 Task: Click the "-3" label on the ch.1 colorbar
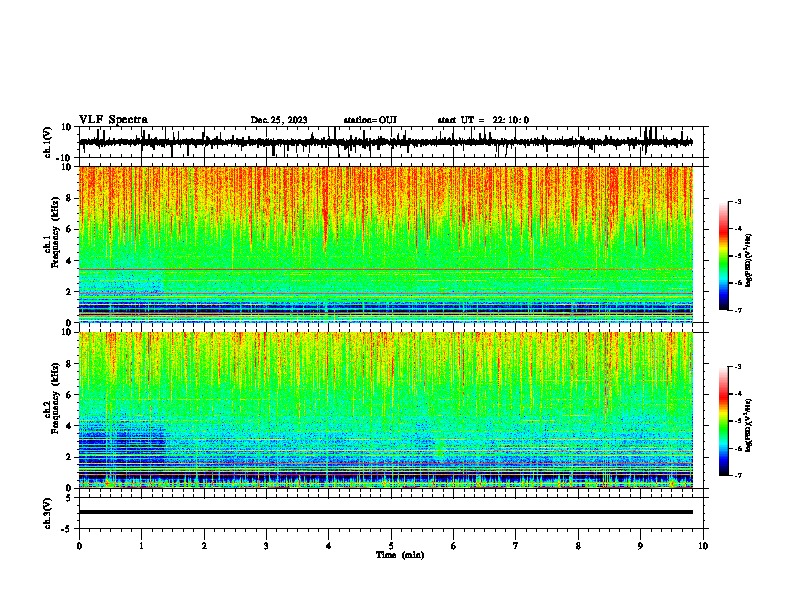coord(737,201)
